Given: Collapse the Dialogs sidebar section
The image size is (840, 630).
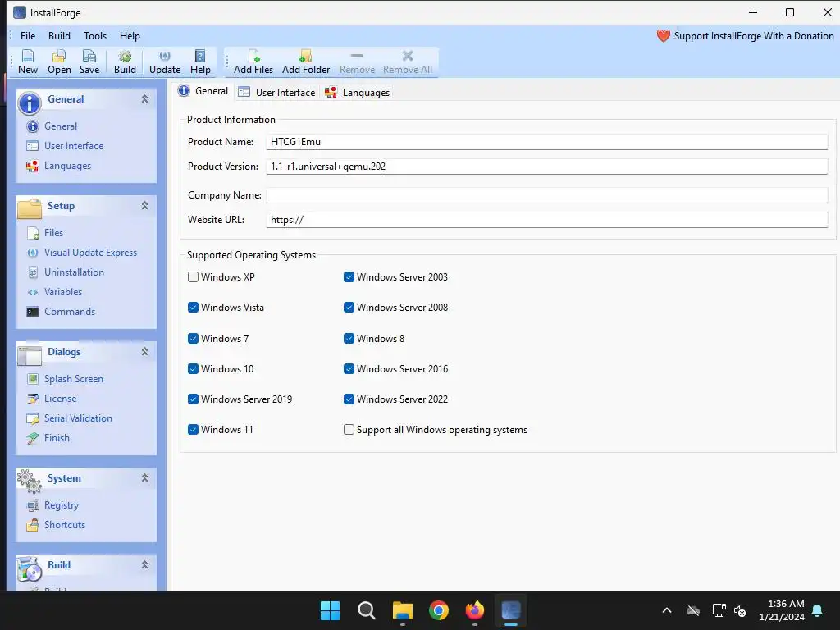Looking at the screenshot, I should click(144, 352).
